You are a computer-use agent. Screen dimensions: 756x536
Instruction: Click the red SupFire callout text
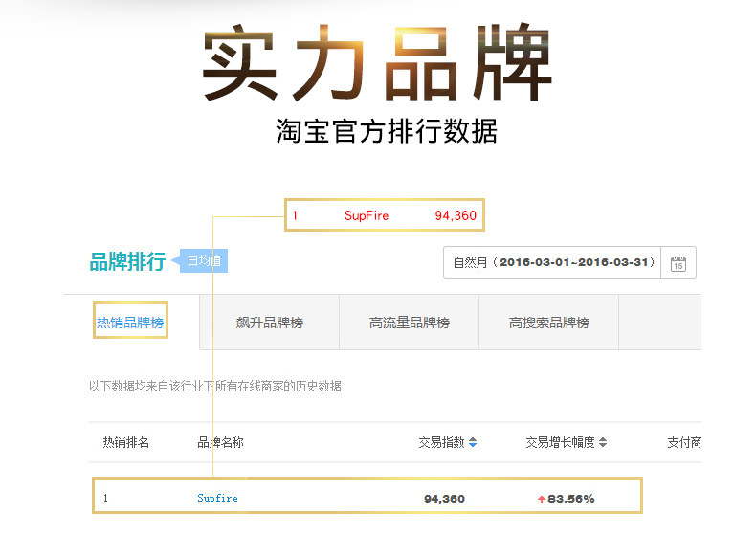(367, 215)
